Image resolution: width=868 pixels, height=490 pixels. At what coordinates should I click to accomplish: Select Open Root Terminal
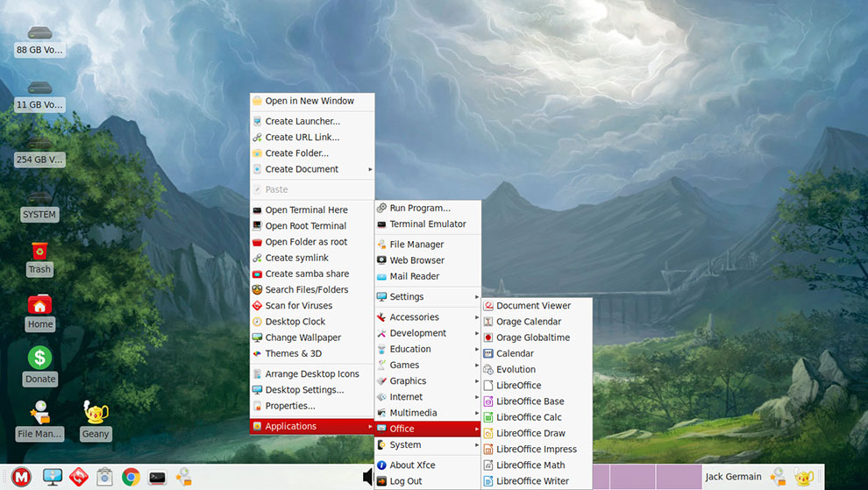(x=312, y=226)
